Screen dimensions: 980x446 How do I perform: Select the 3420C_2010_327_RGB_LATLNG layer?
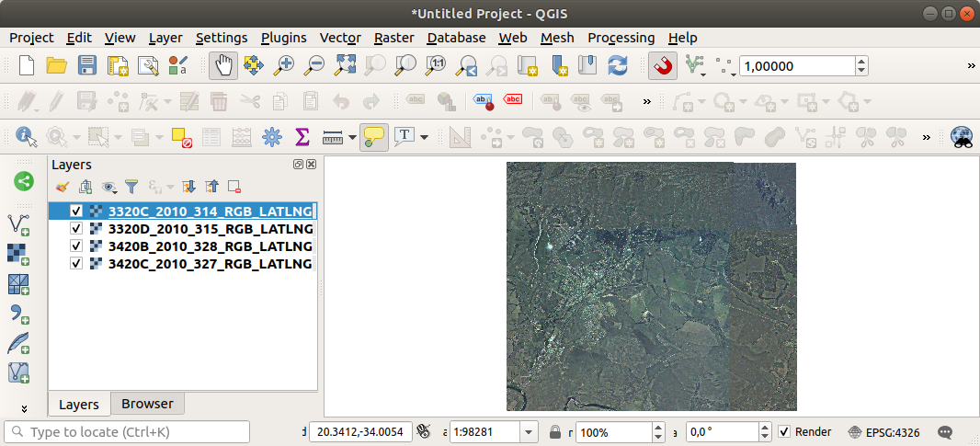(210, 264)
